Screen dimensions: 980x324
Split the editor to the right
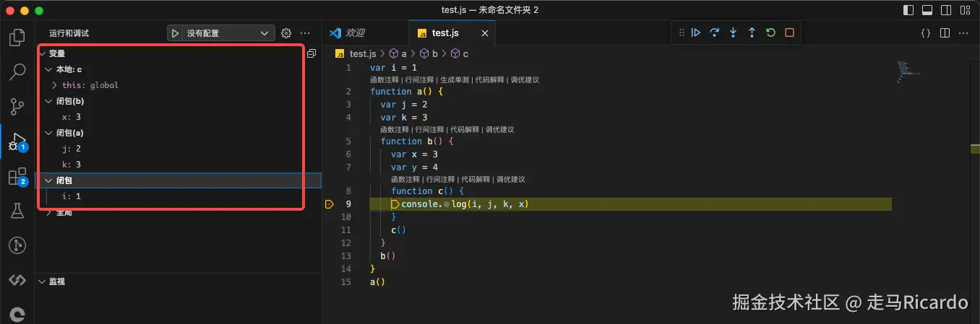click(x=945, y=33)
